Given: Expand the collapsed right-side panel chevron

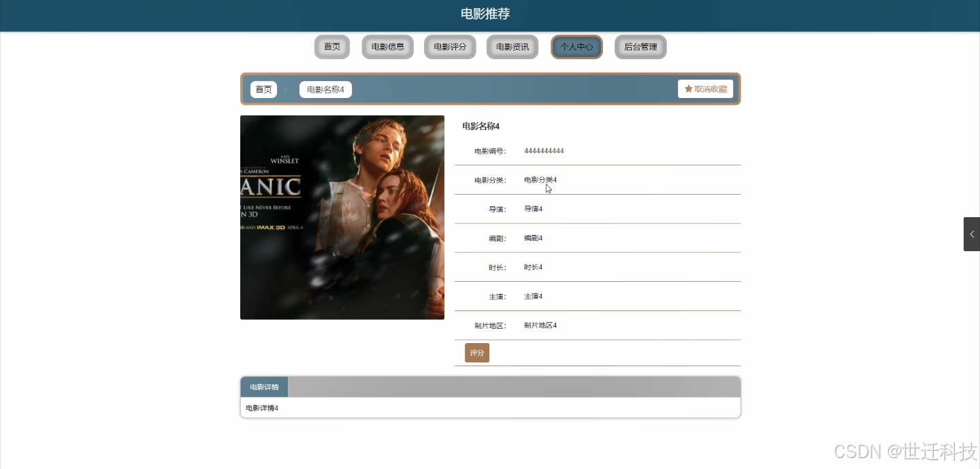Looking at the screenshot, I should [971, 233].
